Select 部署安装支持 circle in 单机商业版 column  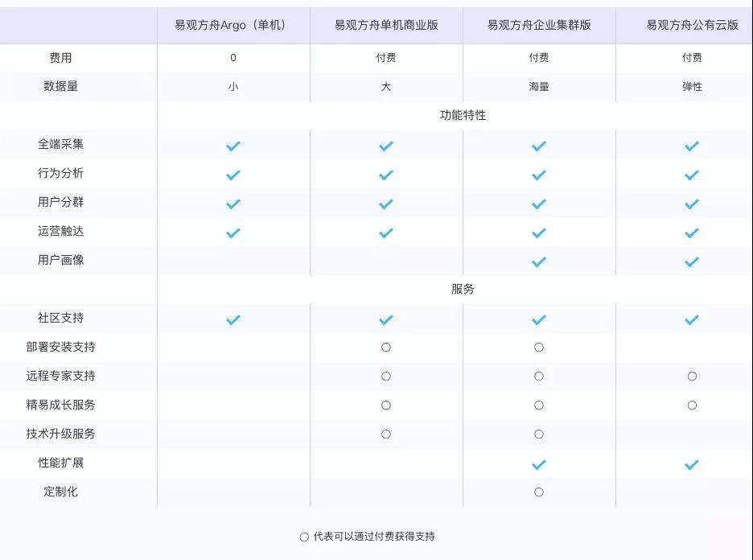(385, 347)
